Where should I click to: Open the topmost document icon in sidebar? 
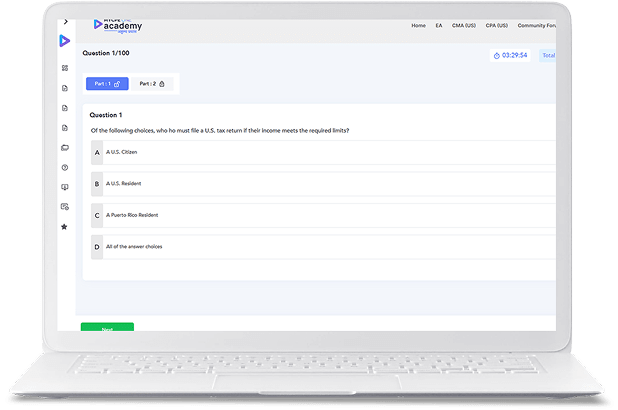click(x=65, y=88)
